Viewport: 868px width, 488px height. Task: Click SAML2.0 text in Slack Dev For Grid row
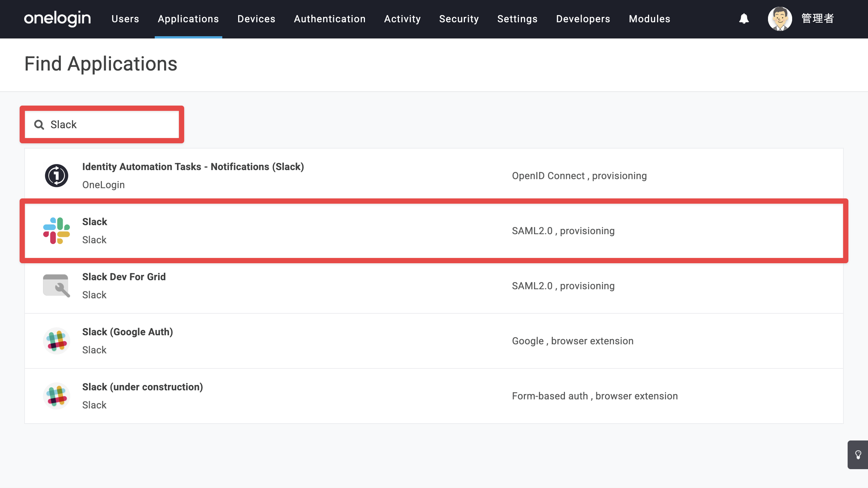[x=532, y=286]
